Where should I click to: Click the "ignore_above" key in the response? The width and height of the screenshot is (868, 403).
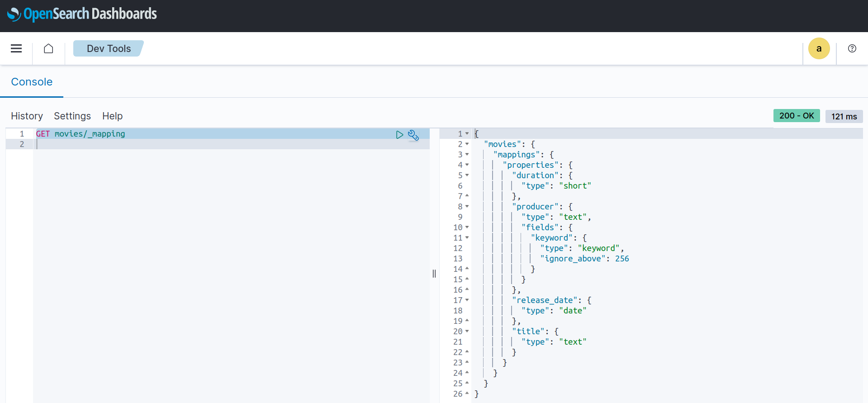pyautogui.click(x=573, y=259)
